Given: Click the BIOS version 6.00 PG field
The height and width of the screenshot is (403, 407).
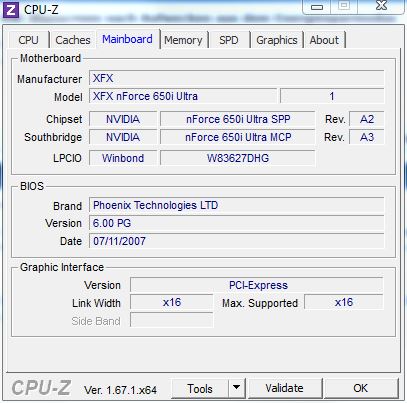Looking at the screenshot, I should tap(237, 223).
